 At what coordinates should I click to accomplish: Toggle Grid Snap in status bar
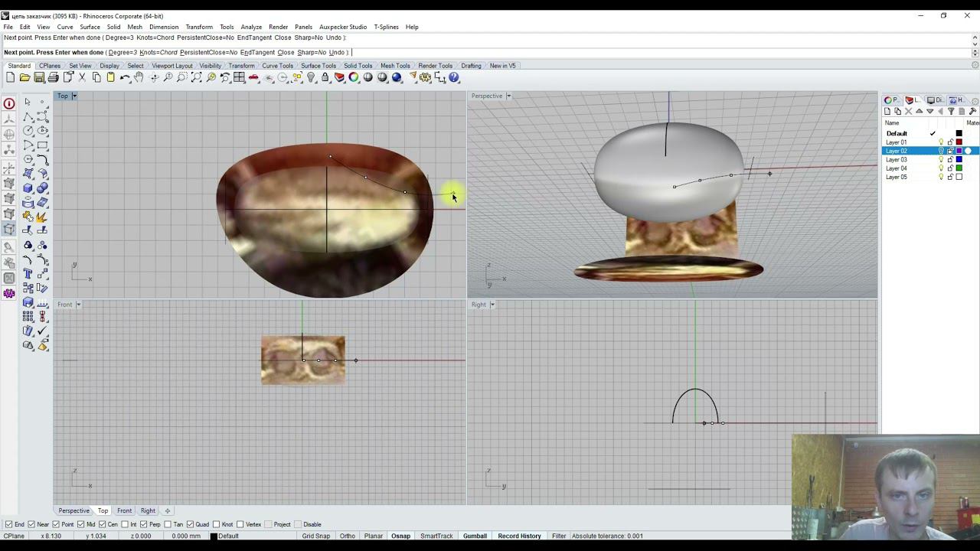(x=315, y=536)
